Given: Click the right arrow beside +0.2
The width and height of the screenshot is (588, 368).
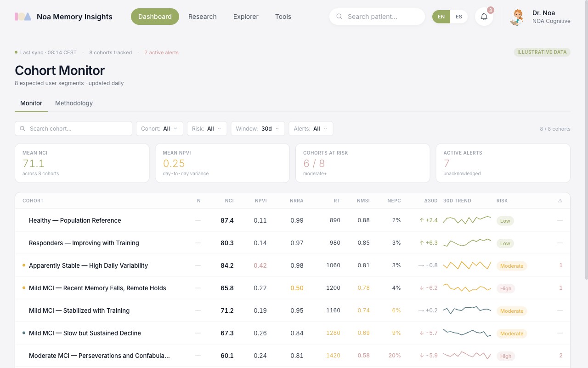Looking at the screenshot, I should pos(421,310).
